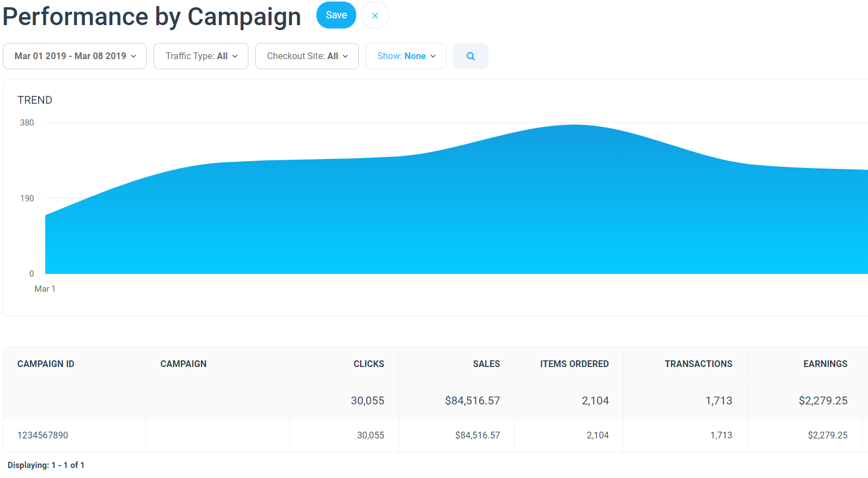Click the Campaign column header

click(x=183, y=364)
